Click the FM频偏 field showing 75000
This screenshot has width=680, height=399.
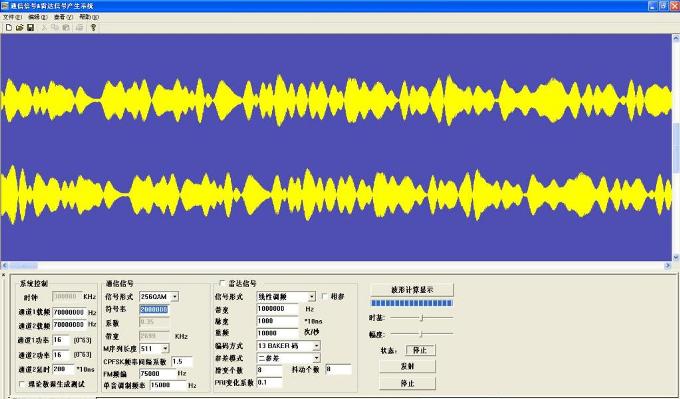coord(157,373)
